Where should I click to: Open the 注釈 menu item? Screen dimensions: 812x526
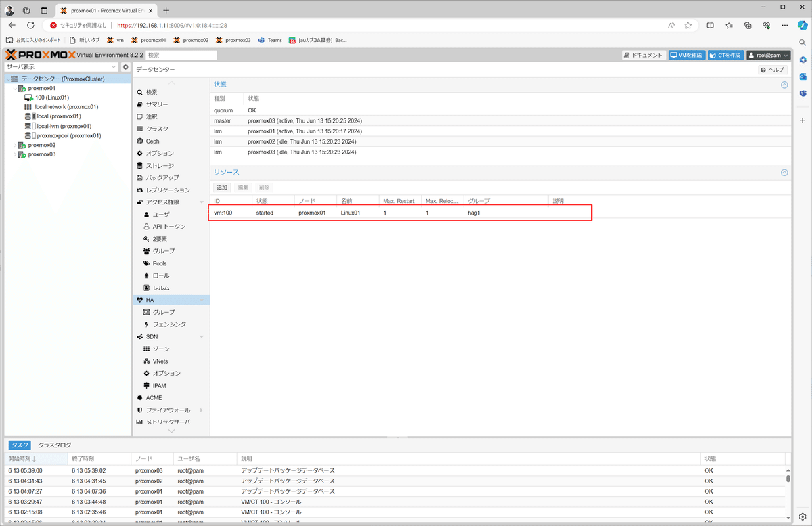point(152,116)
